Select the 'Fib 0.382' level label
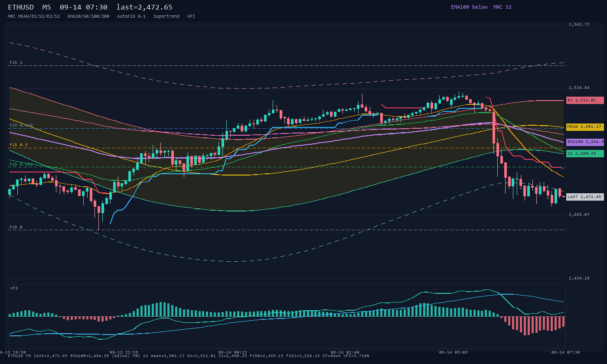607x364 pixels. (21, 164)
